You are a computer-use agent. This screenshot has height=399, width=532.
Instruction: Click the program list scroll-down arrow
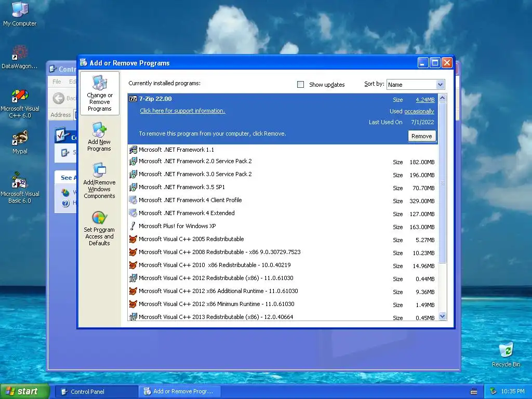(442, 316)
